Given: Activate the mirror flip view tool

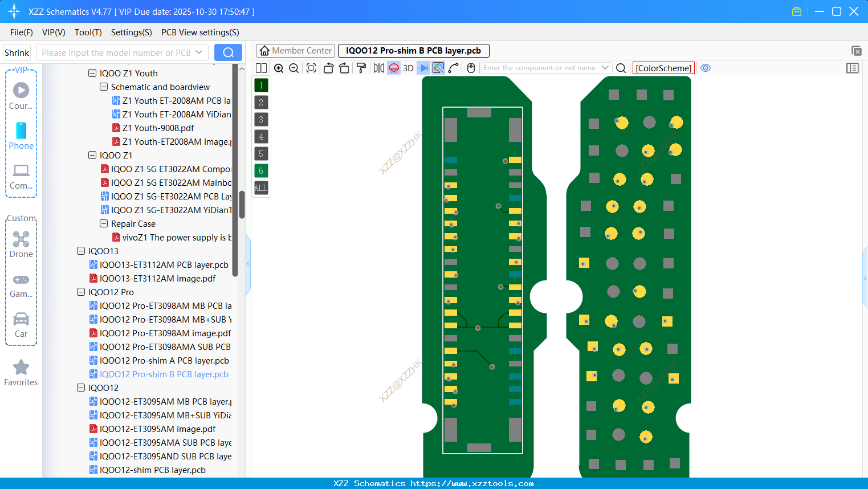Looking at the screenshot, I should click(x=378, y=68).
